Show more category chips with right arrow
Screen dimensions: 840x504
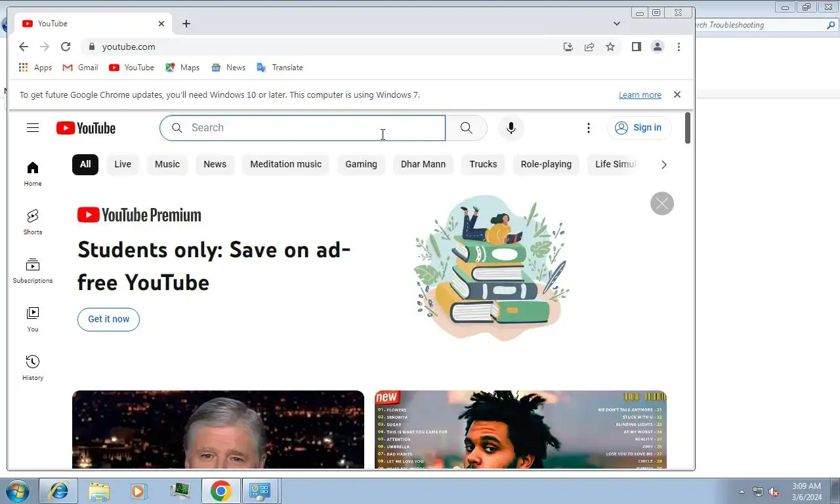[x=663, y=165]
